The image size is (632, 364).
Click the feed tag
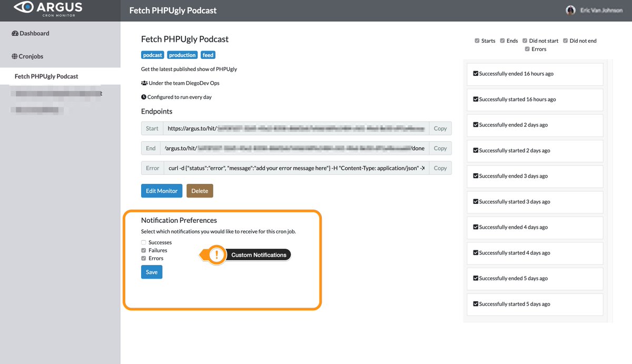tap(208, 55)
